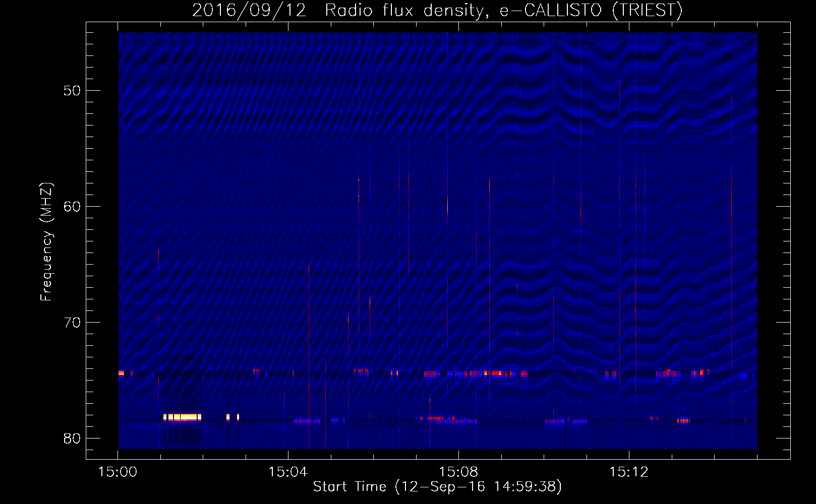Screen dimensions: 816x504
Task: Click the X-axis label "Start Time (12-Sep-16 14:59:38)"
Action: coord(437,487)
